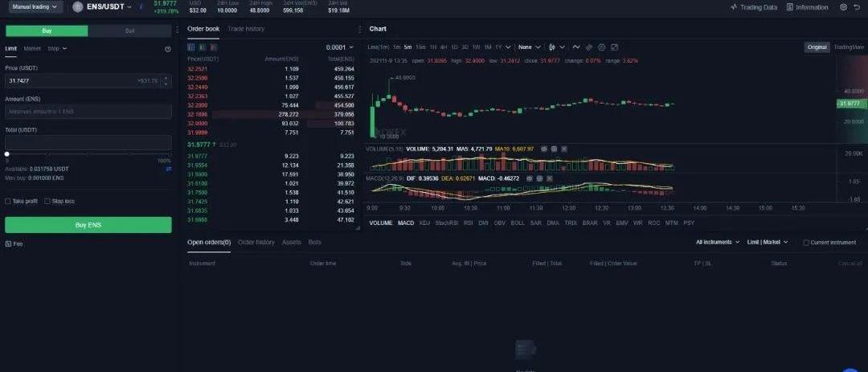Click the transfer funds icon beside Available

click(168, 168)
